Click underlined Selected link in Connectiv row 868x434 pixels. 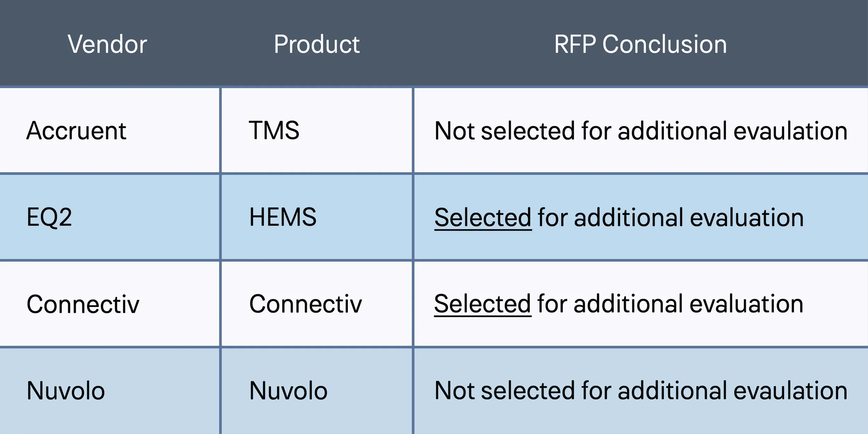pos(483,304)
